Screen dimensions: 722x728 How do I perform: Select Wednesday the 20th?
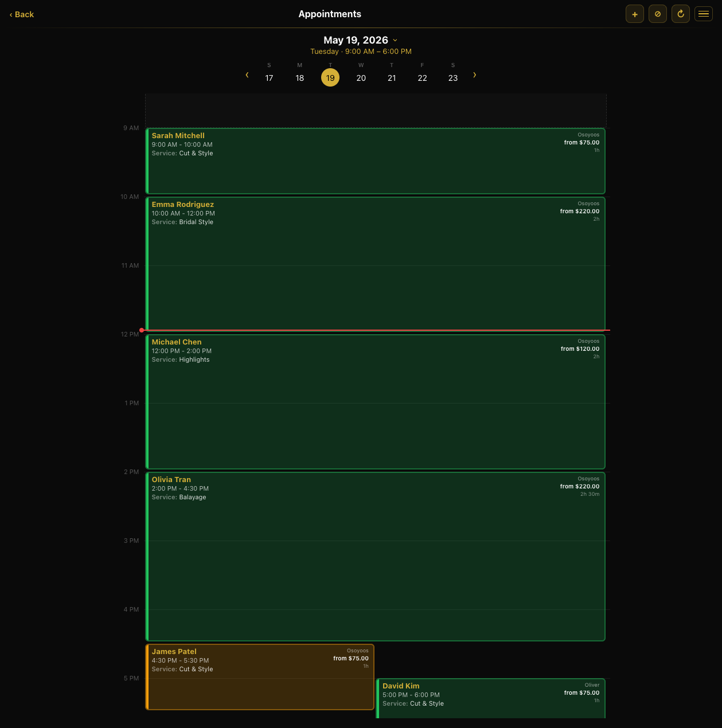361,78
